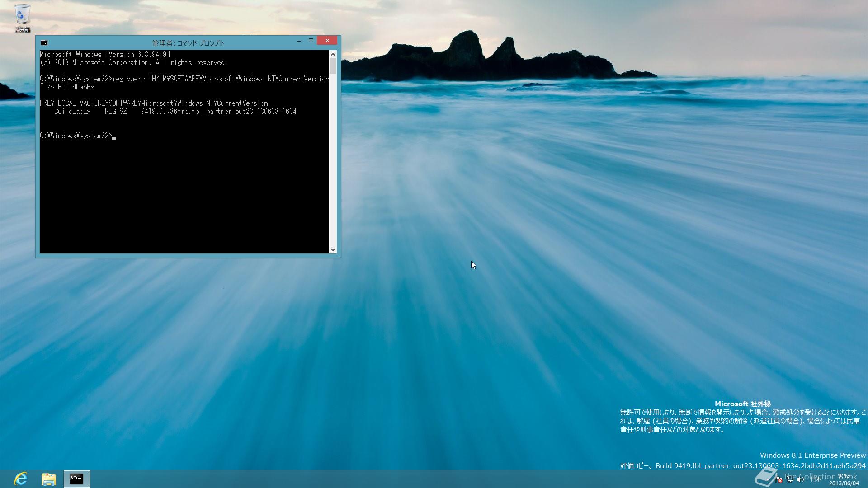
Task: Open Action Center flag icon in tray
Action: (779, 479)
